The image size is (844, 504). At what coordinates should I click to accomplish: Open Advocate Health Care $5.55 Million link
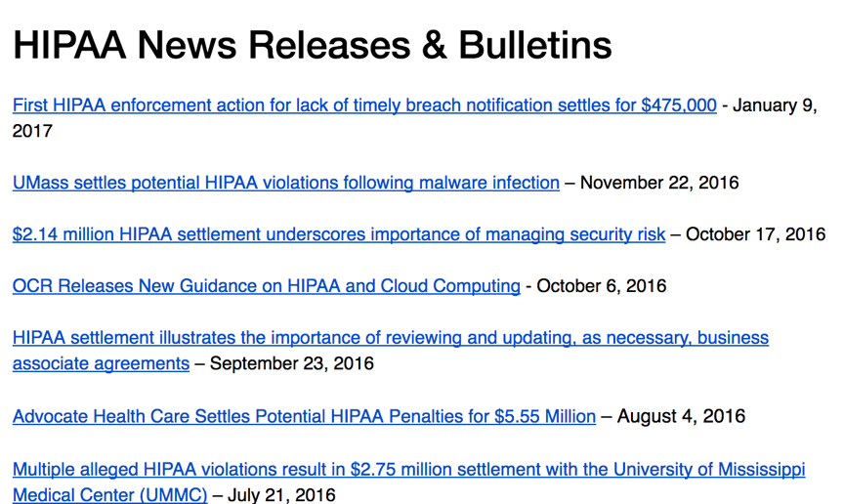(x=304, y=416)
